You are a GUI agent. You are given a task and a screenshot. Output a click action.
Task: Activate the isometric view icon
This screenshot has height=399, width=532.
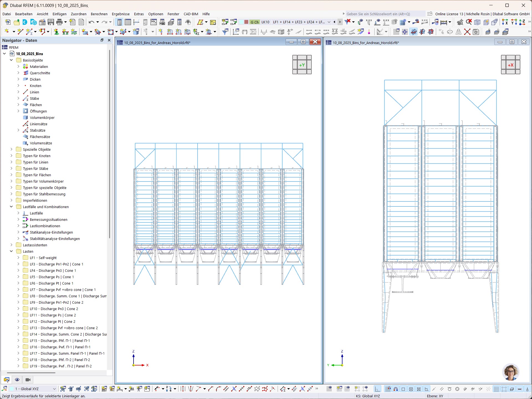click(x=477, y=22)
